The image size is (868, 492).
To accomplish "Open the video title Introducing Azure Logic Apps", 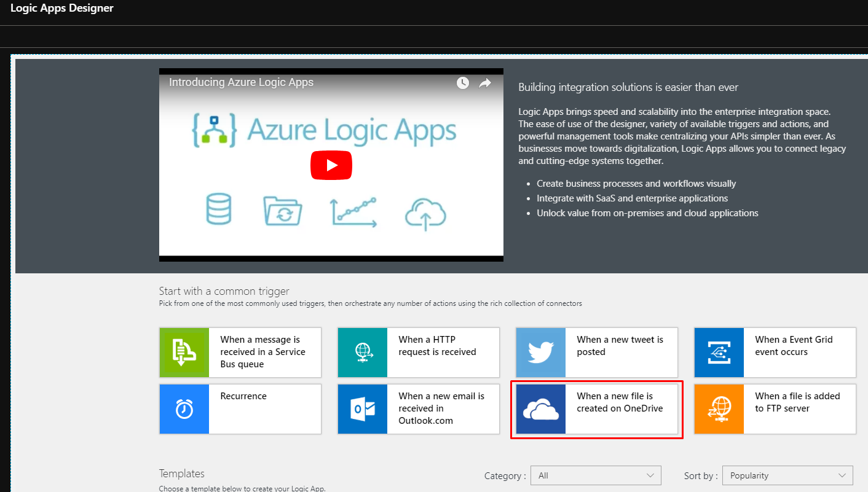I will (241, 82).
